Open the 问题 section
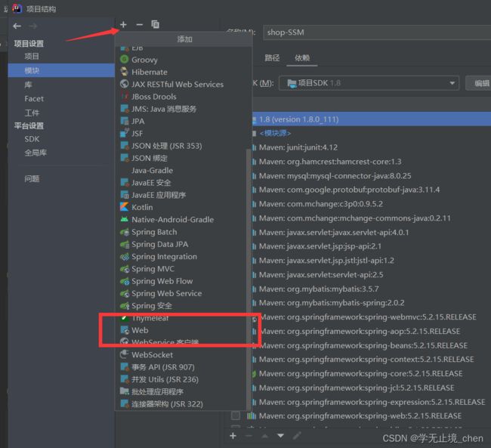The height and width of the screenshot is (448, 491). pyautogui.click(x=32, y=179)
